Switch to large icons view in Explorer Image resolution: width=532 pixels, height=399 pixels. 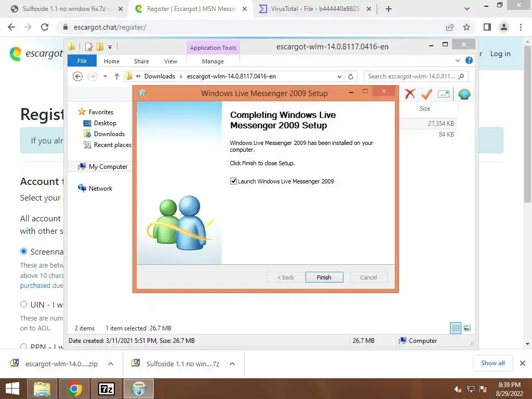tap(467, 328)
